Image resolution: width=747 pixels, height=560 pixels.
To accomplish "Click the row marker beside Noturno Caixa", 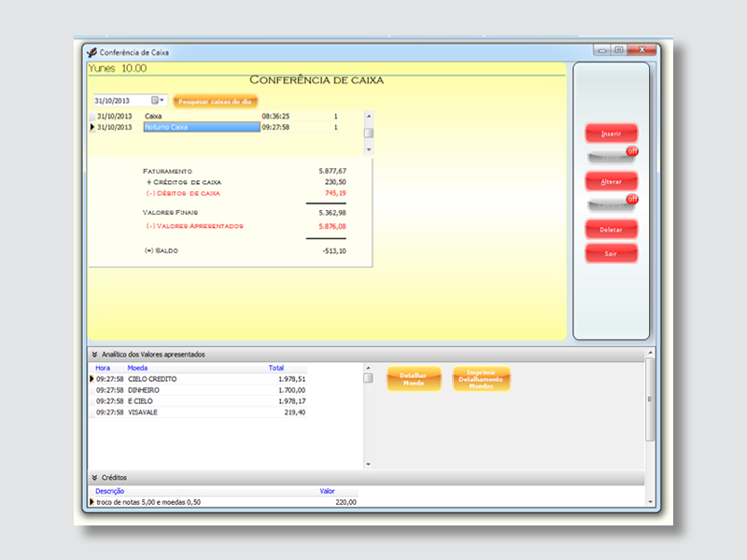I will tap(92, 127).
